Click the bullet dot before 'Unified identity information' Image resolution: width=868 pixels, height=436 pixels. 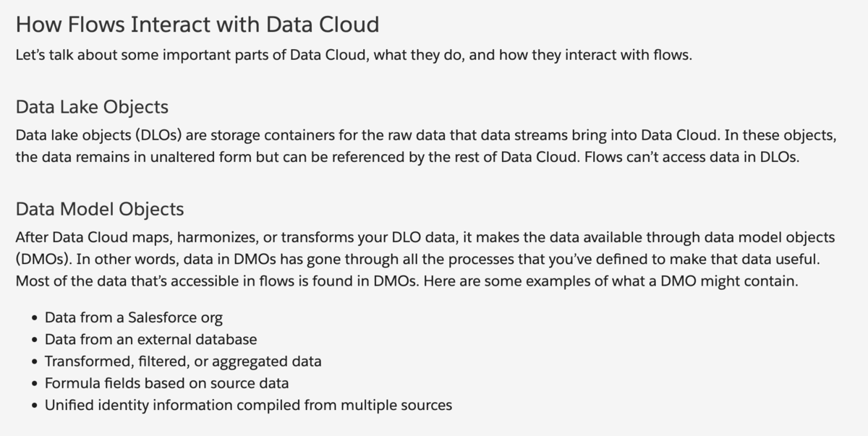click(x=34, y=406)
